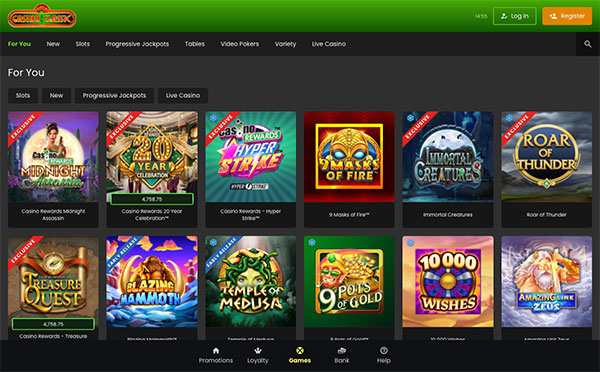600x372 pixels.
Task: Click the Casino Classic logo
Action: pyautogui.click(x=42, y=16)
